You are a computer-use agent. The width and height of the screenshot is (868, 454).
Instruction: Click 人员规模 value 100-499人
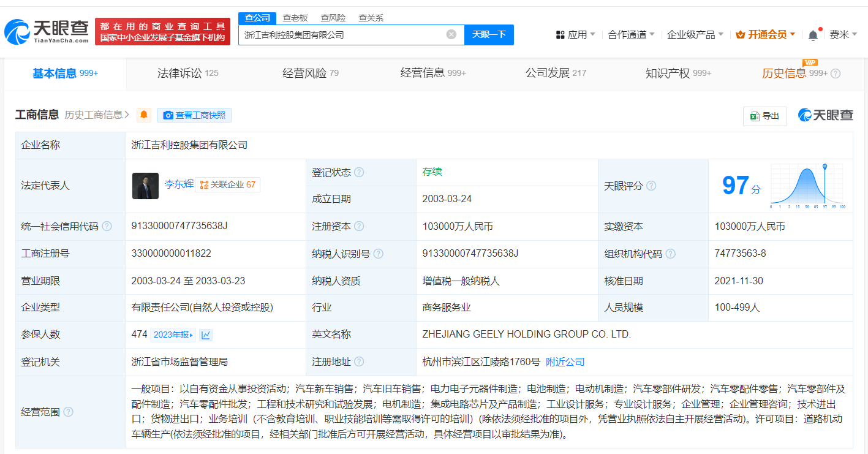point(737,308)
